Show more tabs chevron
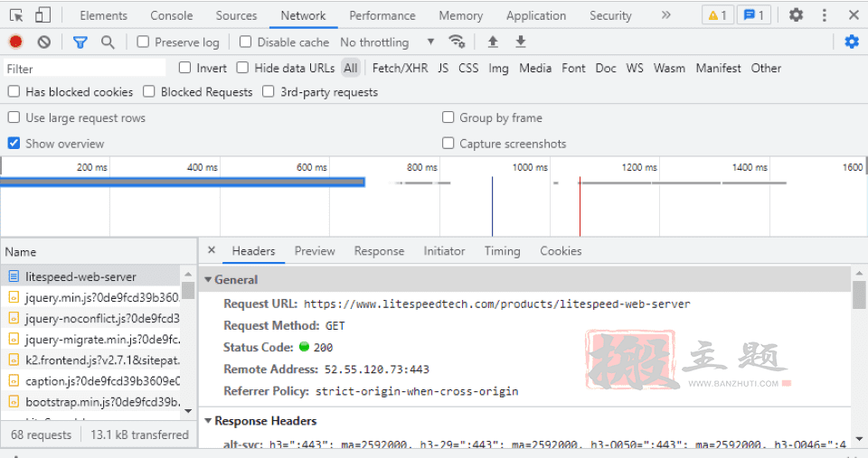The width and height of the screenshot is (868, 458). (666, 15)
